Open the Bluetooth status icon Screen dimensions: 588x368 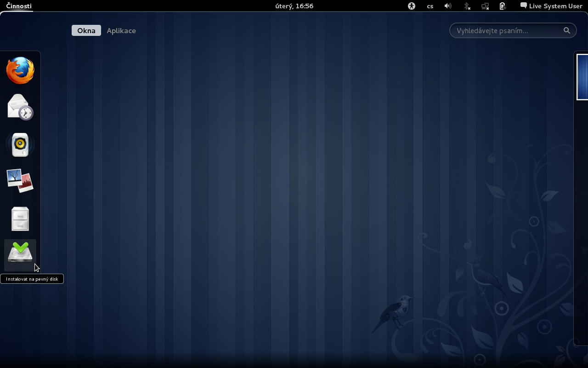(467, 6)
